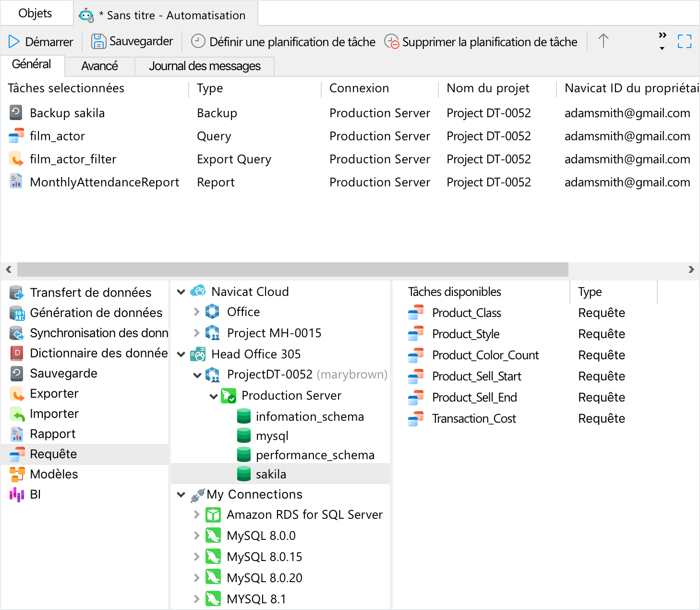Switch to the Objets tab

(x=35, y=13)
